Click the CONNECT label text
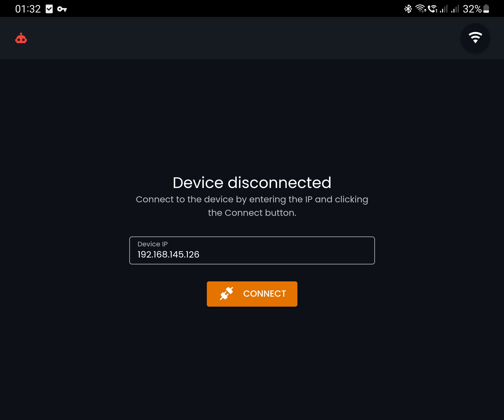The height and width of the screenshot is (420, 504). [265, 294]
